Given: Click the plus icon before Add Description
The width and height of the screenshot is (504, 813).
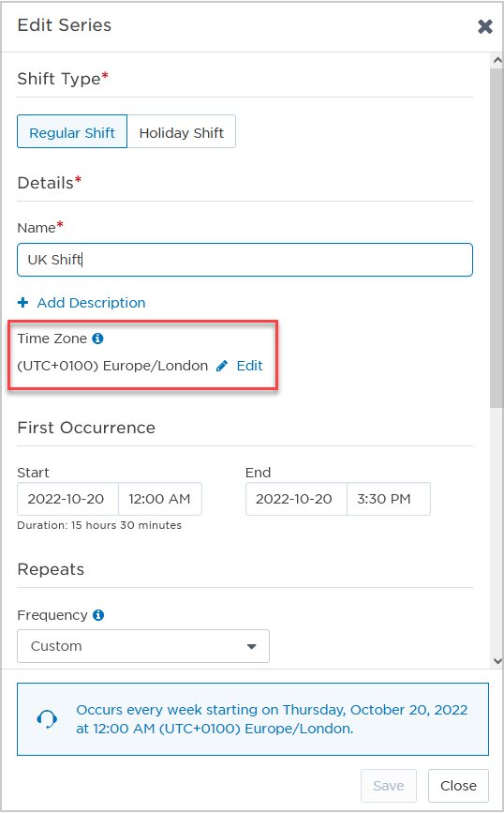Looking at the screenshot, I should pyautogui.click(x=22, y=302).
